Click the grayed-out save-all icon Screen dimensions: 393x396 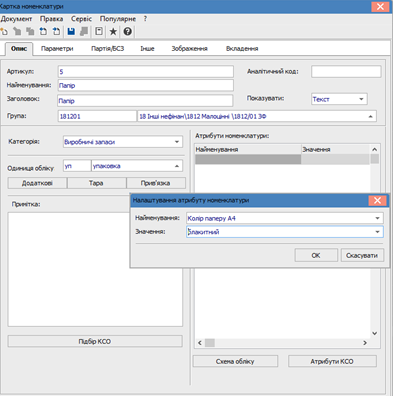84,32
